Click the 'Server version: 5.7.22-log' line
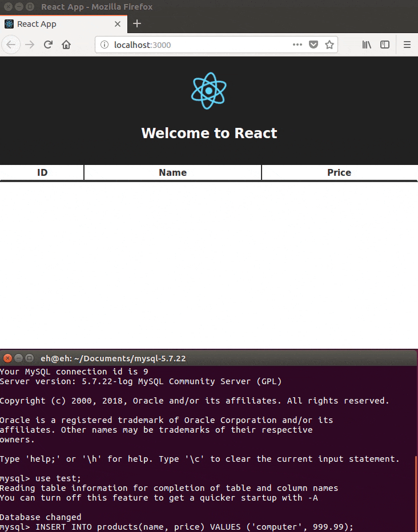Image resolution: width=418 pixels, height=532 pixels. pyautogui.click(x=141, y=381)
